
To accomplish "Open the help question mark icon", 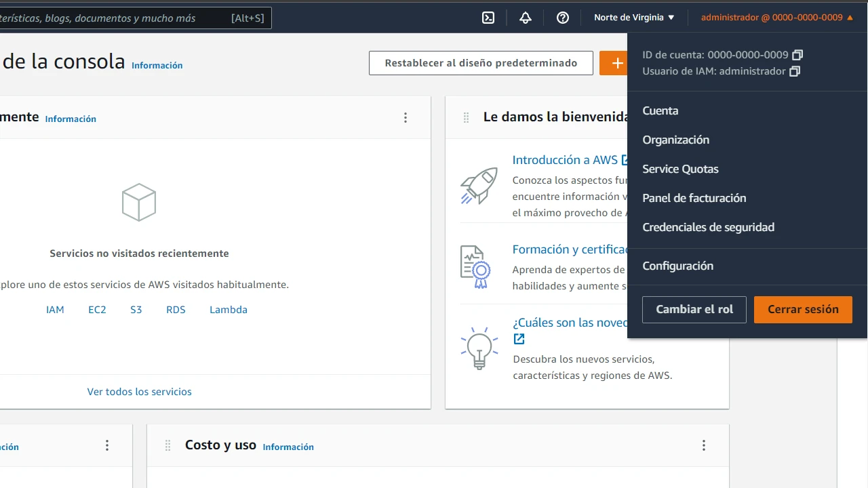I will (x=563, y=18).
